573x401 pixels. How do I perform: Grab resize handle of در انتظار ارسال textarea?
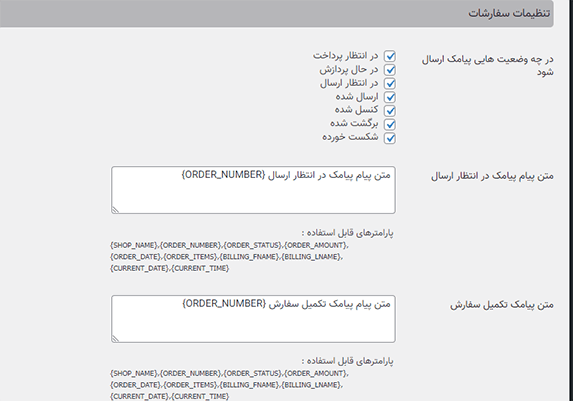(115, 209)
